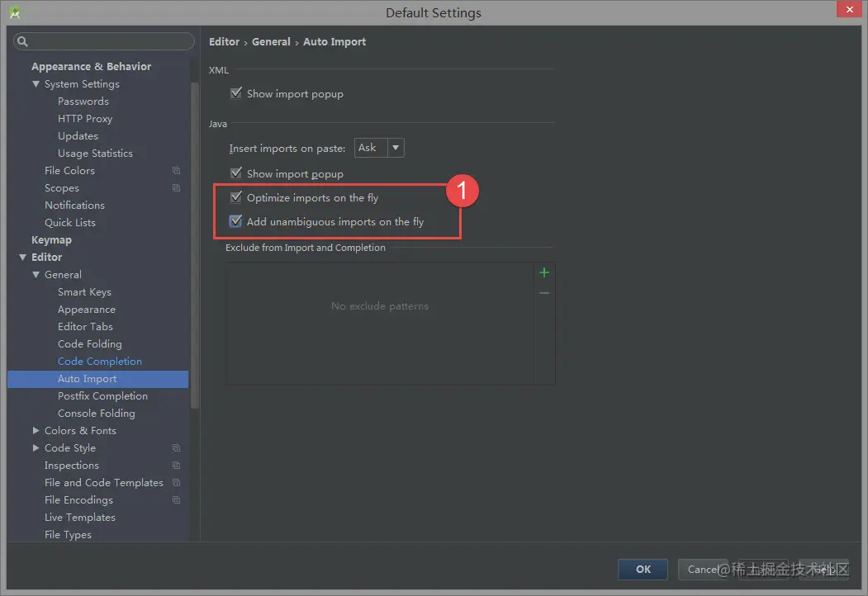
Task: Close the Default Settings dialog
Action: pyautogui.click(x=849, y=9)
